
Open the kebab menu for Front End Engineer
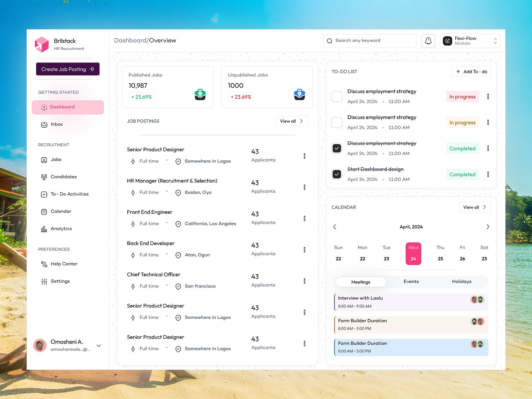305,218
